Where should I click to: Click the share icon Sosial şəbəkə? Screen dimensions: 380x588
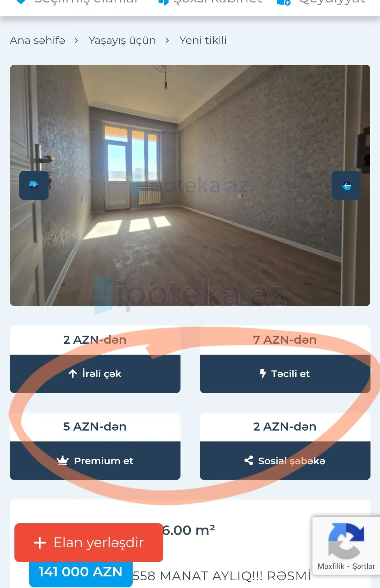pos(249,460)
